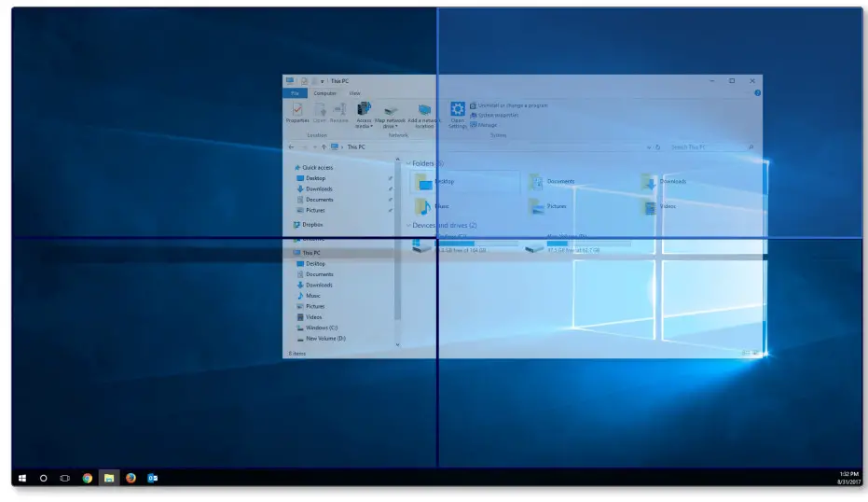The height and width of the screenshot is (502, 868).
Task: Click Uninstall or change a program
Action: [x=509, y=105]
